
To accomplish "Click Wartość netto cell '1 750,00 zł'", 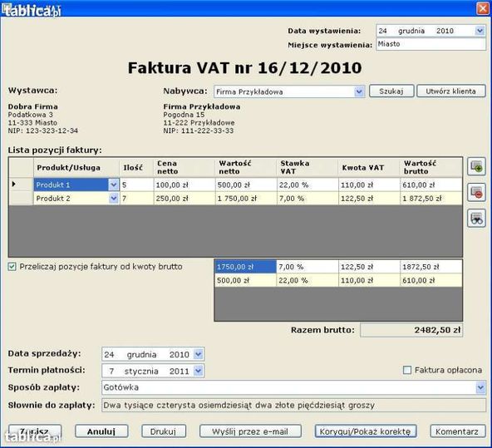I will point(246,199).
